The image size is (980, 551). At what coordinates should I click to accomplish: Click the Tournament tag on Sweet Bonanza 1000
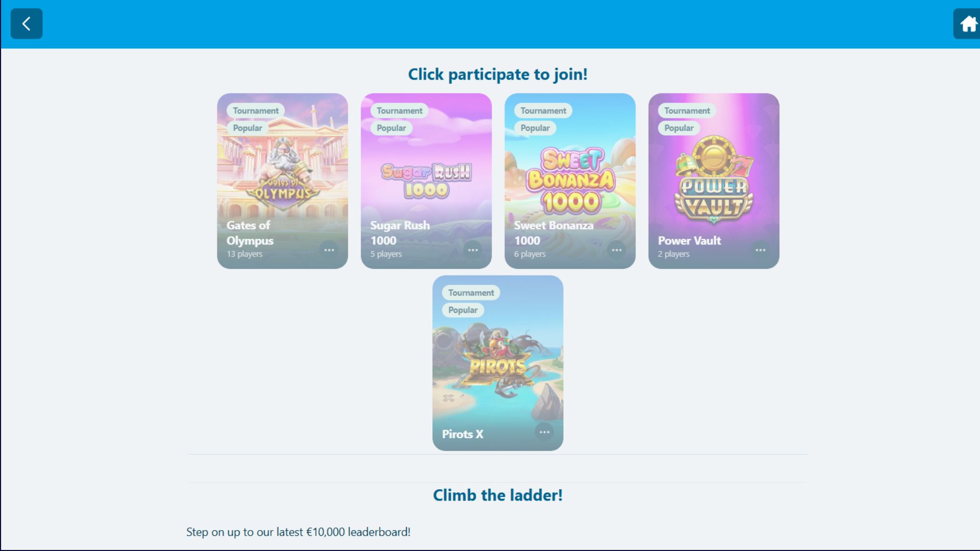pyautogui.click(x=543, y=111)
